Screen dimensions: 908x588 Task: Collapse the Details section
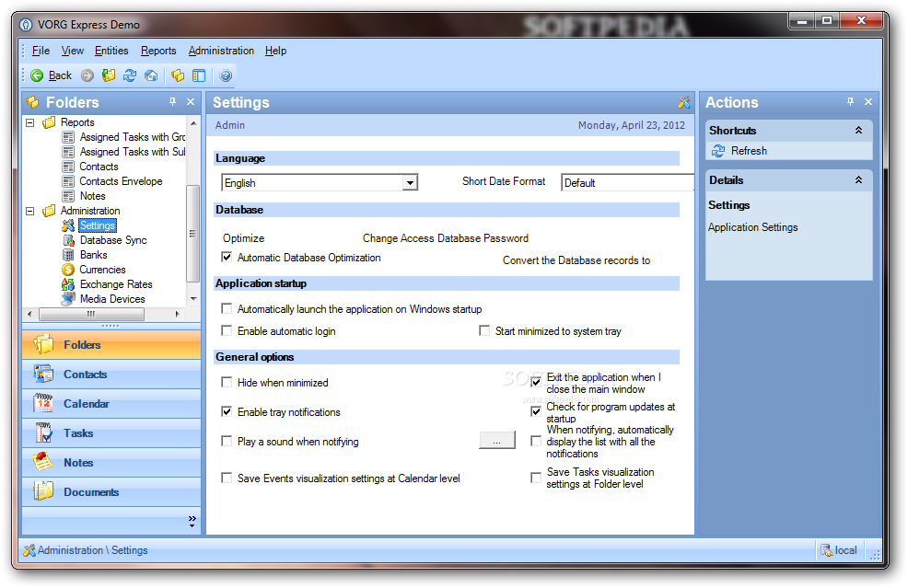click(x=859, y=180)
